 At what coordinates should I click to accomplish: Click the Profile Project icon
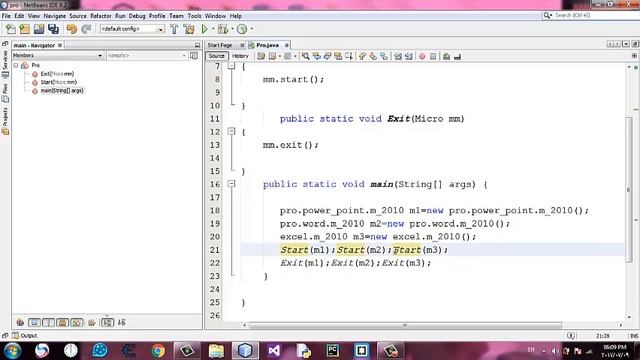click(242, 29)
